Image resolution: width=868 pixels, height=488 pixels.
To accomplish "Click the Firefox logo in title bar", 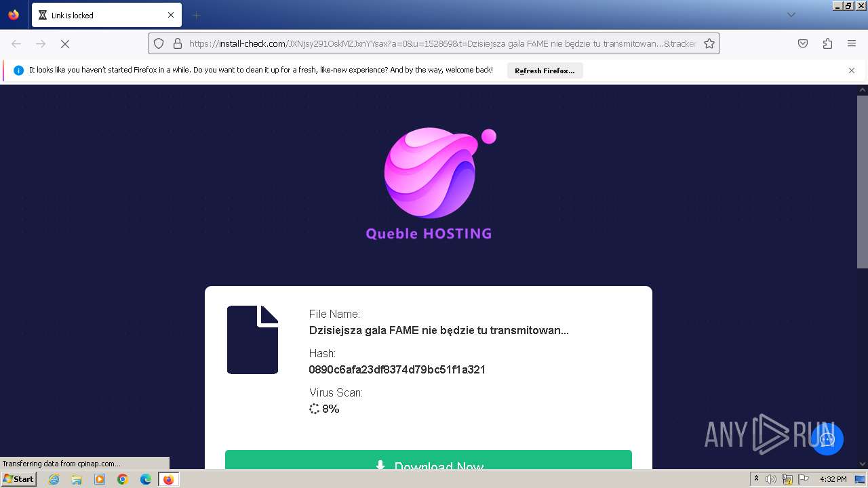I will pos(14,15).
